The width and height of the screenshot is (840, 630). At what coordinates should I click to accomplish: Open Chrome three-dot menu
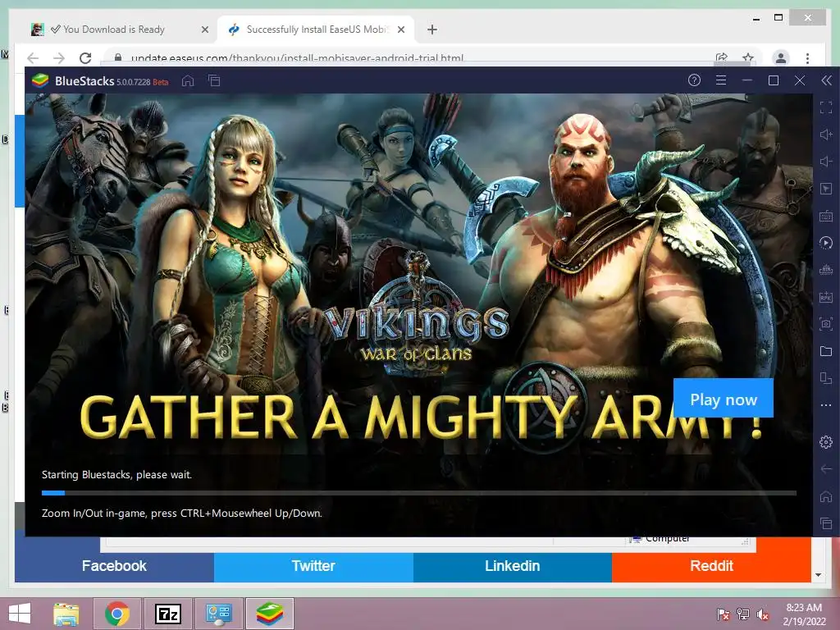click(807, 58)
